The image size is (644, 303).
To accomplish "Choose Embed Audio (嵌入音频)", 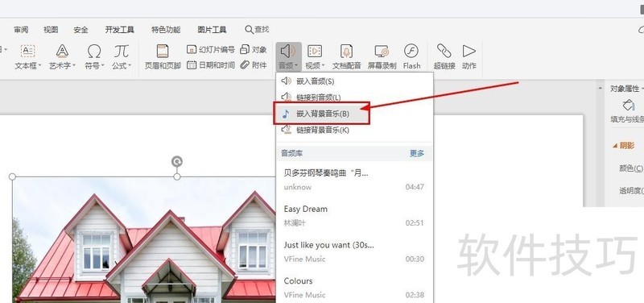I will (355, 81).
